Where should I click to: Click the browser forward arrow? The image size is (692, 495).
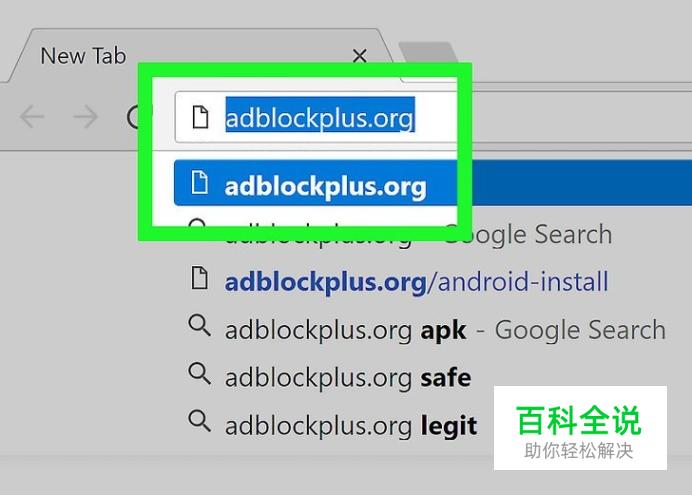coord(86,117)
